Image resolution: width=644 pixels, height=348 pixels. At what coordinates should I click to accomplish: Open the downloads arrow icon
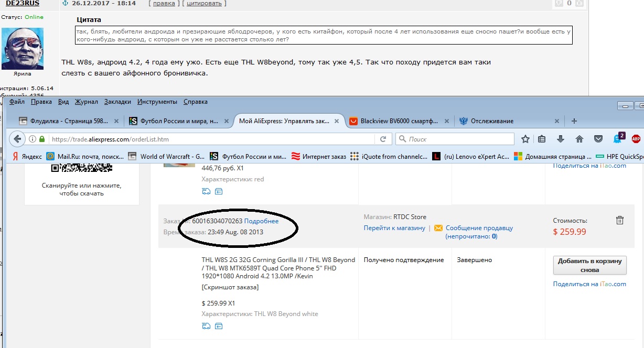[561, 139]
